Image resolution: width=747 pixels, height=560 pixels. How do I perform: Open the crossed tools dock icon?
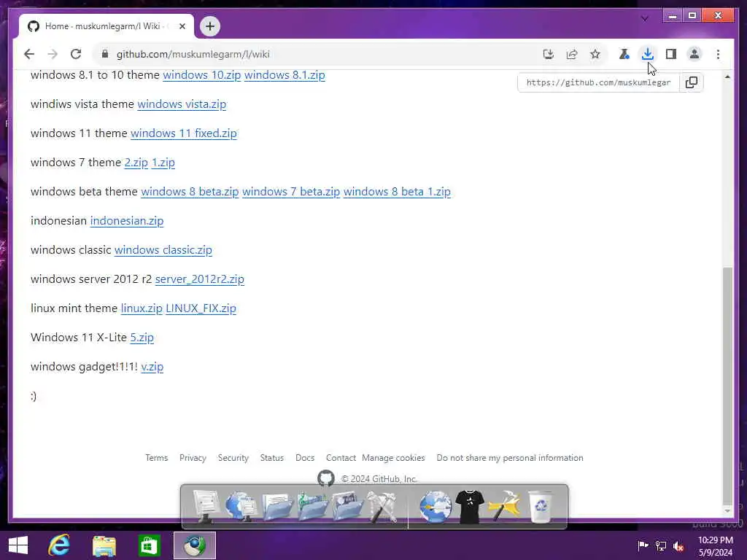coord(382,507)
